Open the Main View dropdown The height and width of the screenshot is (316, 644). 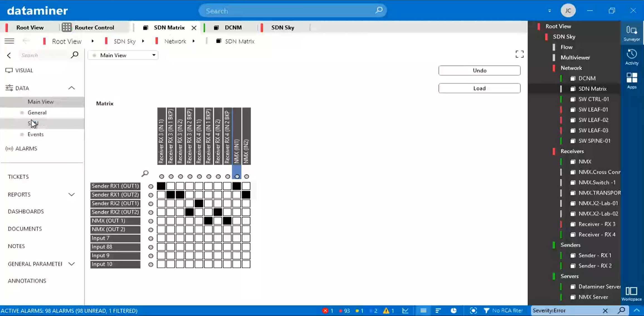pyautogui.click(x=123, y=55)
